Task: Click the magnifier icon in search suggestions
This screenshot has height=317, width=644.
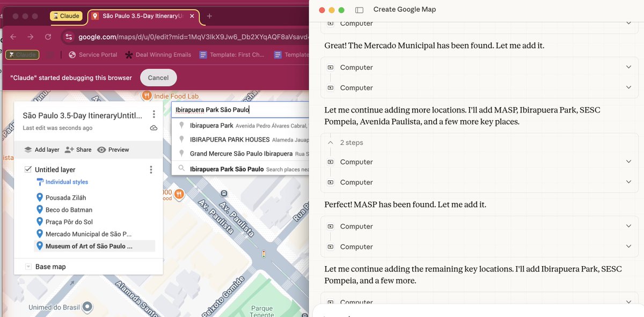Action: [181, 168]
